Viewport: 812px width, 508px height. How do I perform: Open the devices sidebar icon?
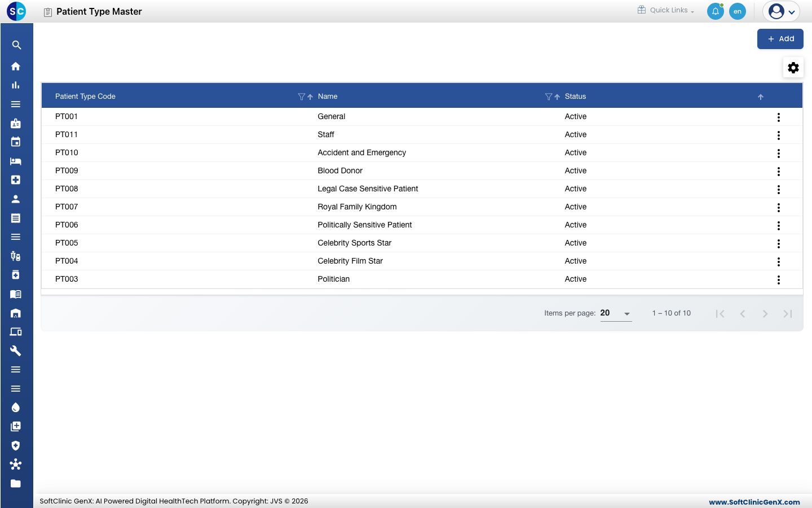pyautogui.click(x=16, y=332)
